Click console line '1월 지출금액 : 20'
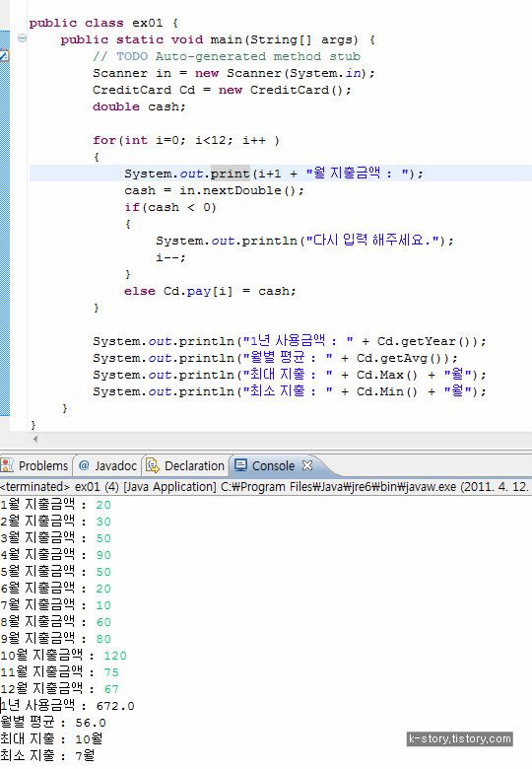The height and width of the screenshot is (769, 532). [x=56, y=504]
